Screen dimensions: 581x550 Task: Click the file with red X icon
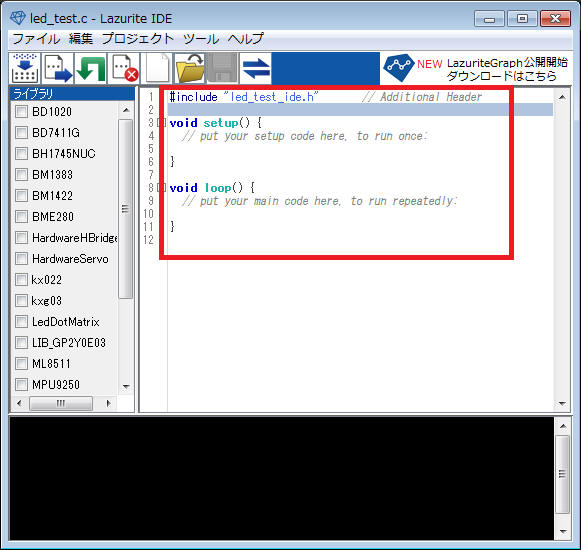point(124,68)
